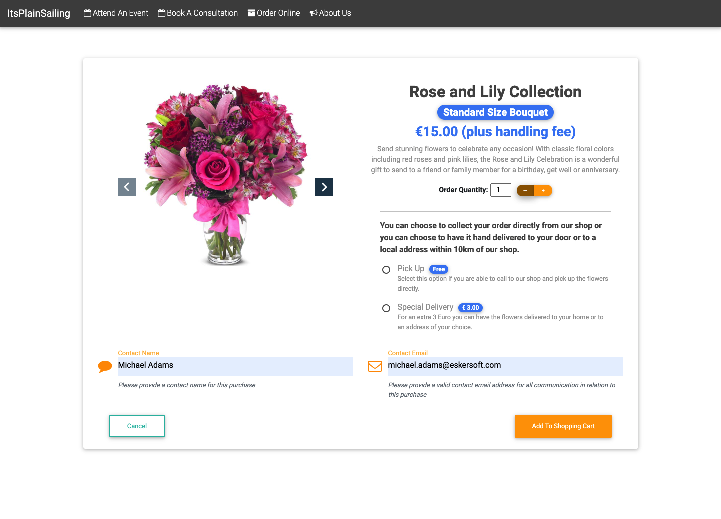Click the Cancel button
721x519 pixels.
(x=137, y=426)
